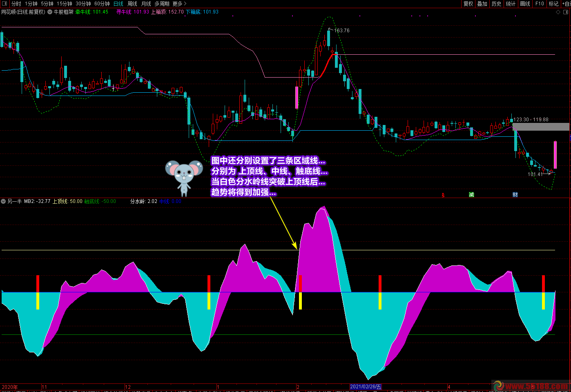
Task: Open the F10 company info
Action: pos(540,4)
